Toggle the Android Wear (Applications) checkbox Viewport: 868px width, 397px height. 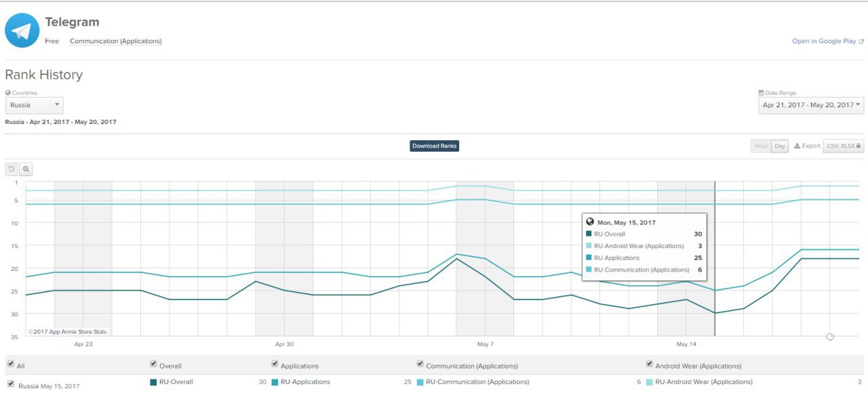(650, 364)
